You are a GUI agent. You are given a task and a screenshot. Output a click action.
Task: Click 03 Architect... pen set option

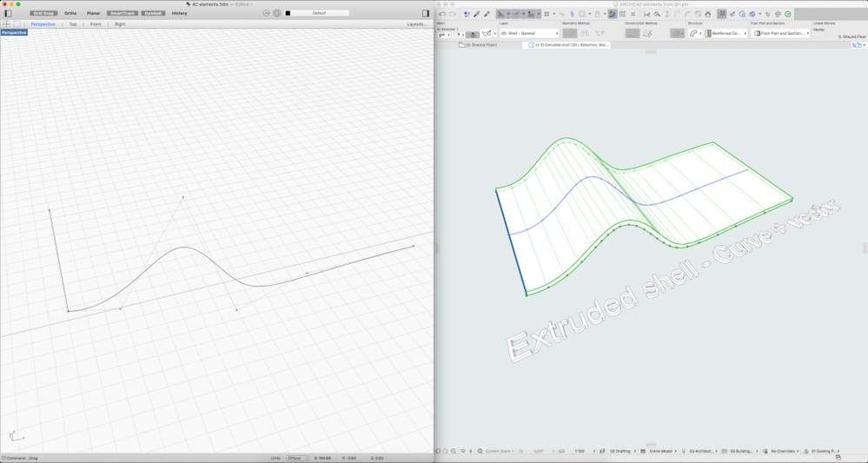[x=703, y=452]
